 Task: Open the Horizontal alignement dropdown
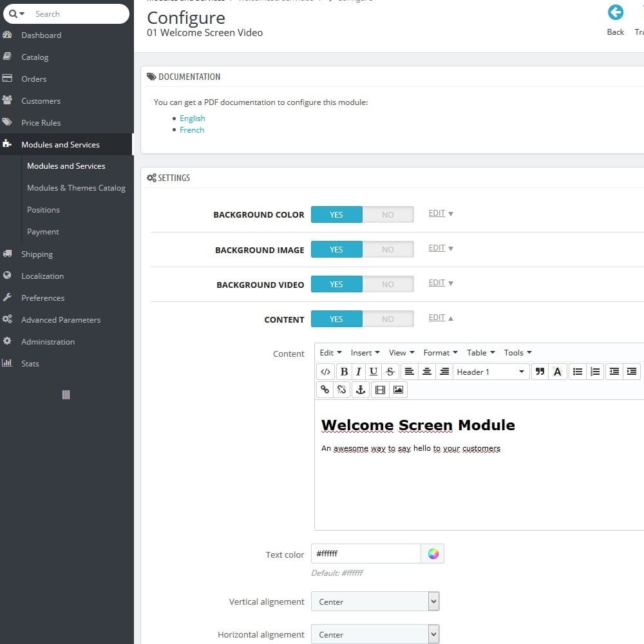click(x=375, y=634)
